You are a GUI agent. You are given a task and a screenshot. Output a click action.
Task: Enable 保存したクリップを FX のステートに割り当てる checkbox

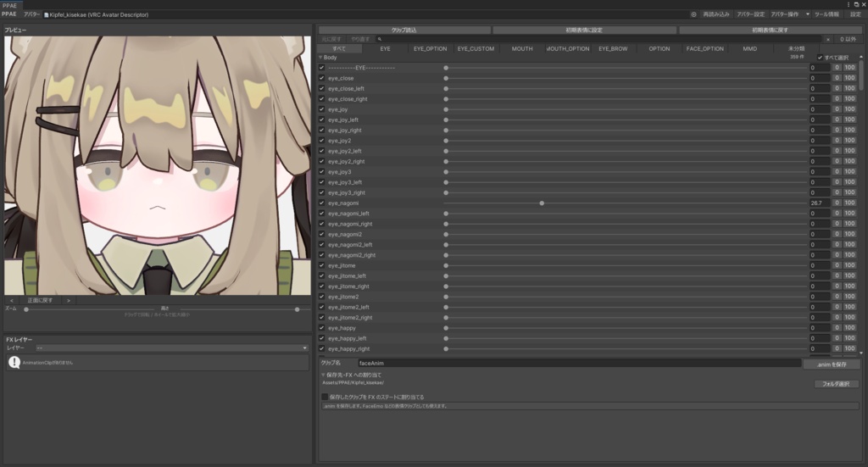pos(325,397)
